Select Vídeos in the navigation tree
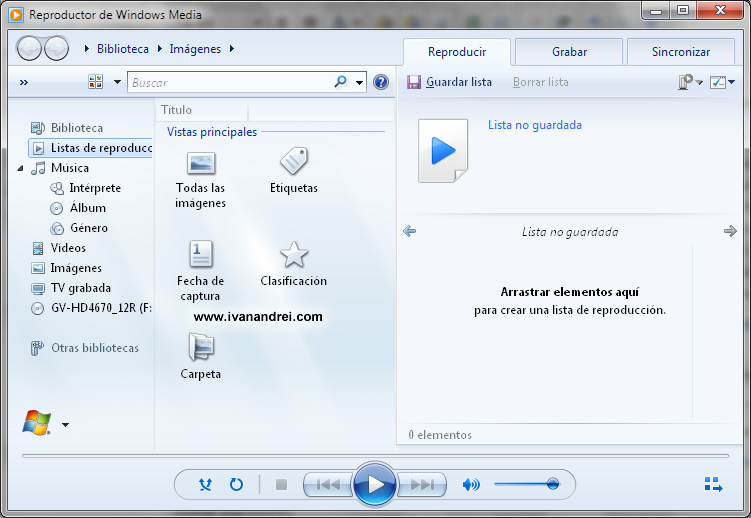Screen dimensions: 751x518 point(58,248)
